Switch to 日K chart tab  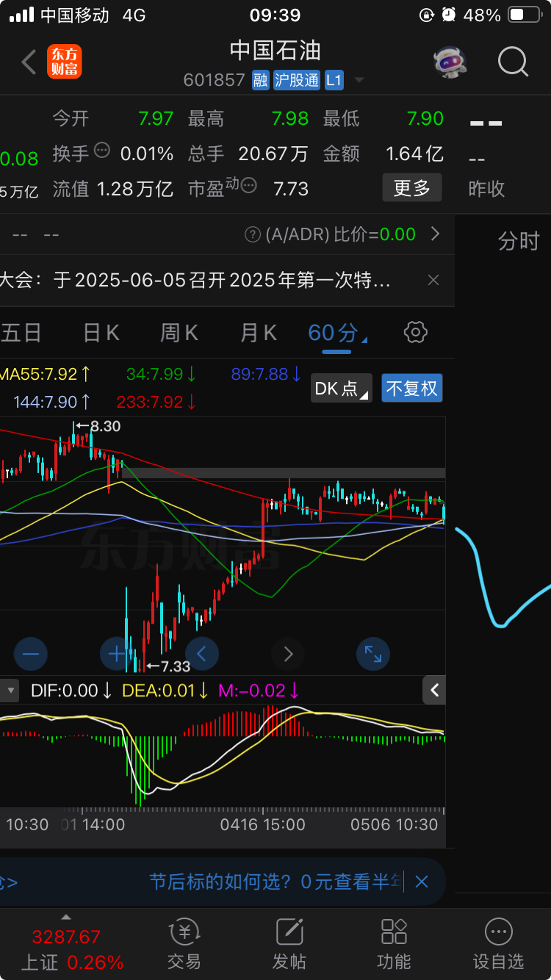coord(101,333)
